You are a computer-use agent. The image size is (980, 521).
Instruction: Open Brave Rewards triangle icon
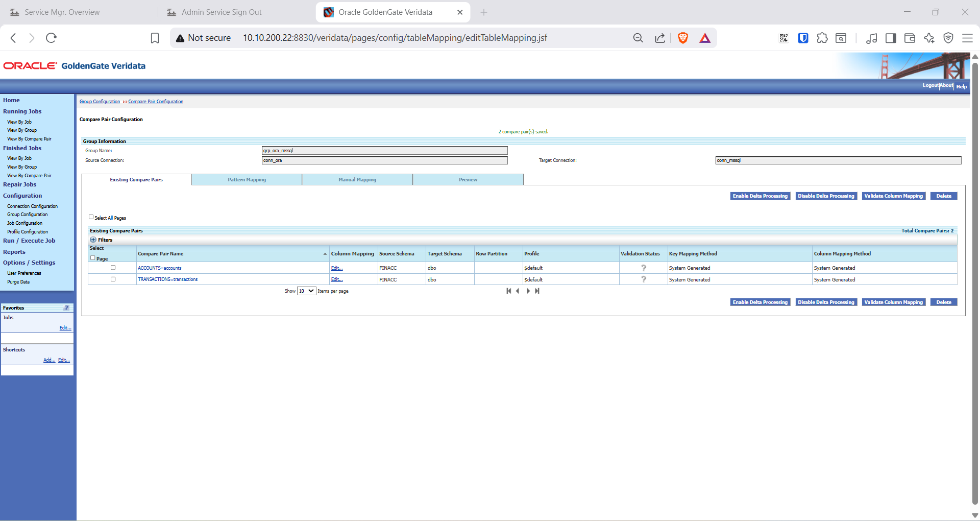[705, 38]
